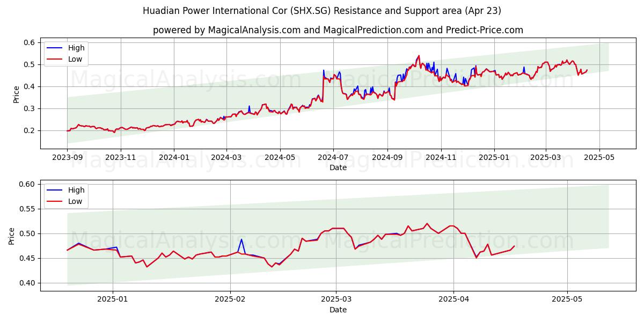644x322 pixels.
Task: Click the '2025-04' date label on bottom chart
Action: tap(453, 301)
